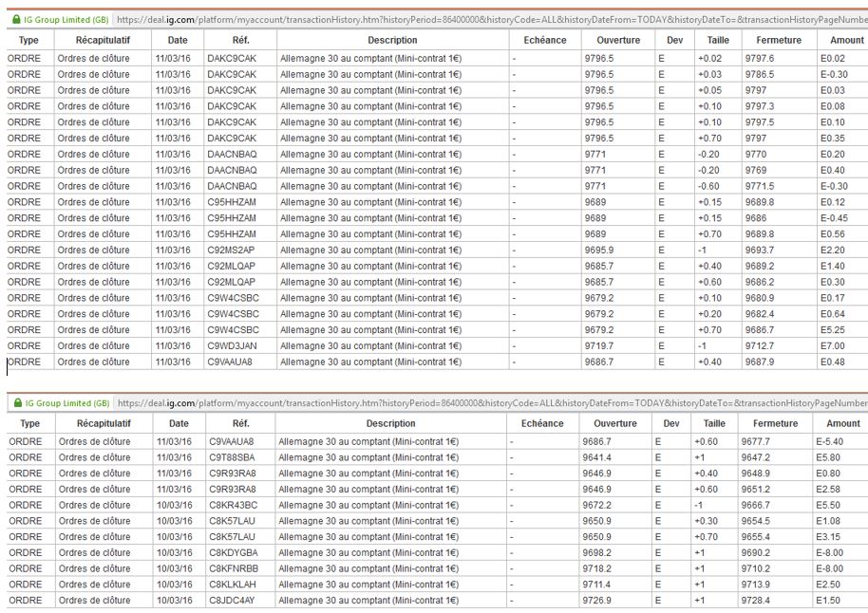868x613 pixels.
Task: Click the closing price 9728.4
Action: 756,601
